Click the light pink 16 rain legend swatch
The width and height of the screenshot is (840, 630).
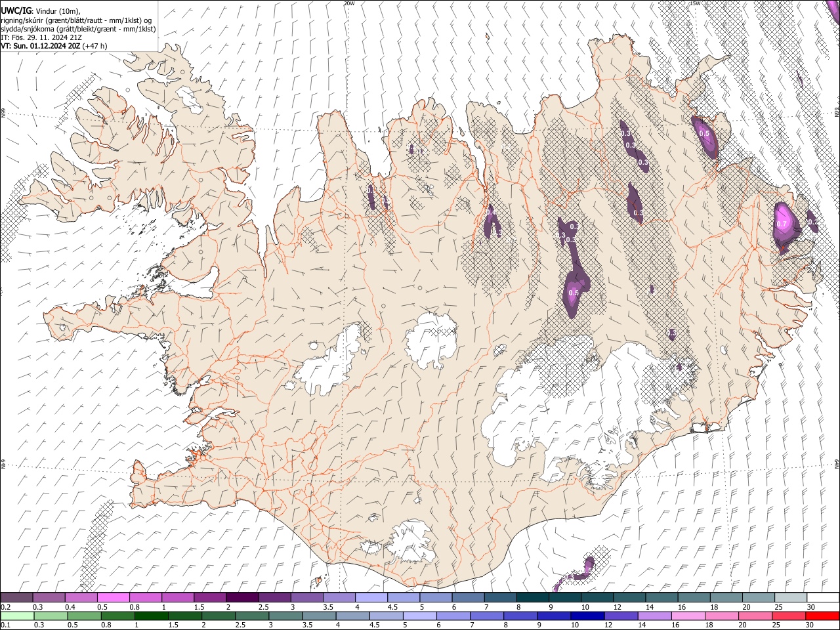click(688, 616)
